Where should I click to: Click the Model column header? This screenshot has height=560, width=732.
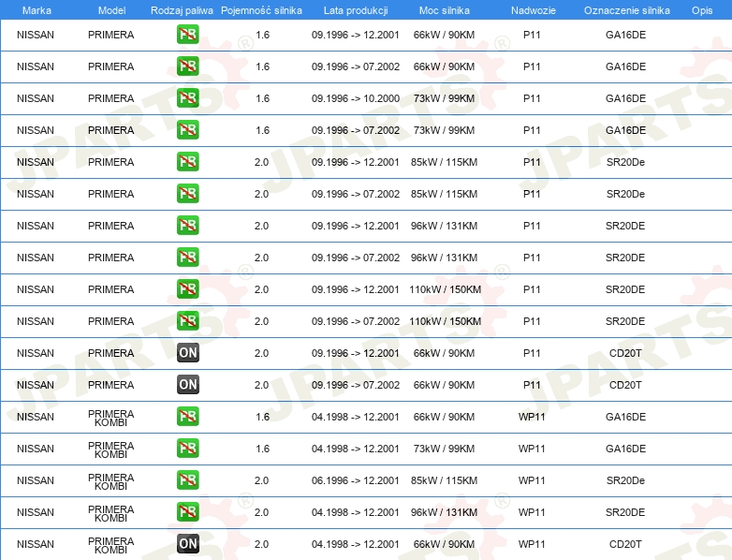pos(111,10)
